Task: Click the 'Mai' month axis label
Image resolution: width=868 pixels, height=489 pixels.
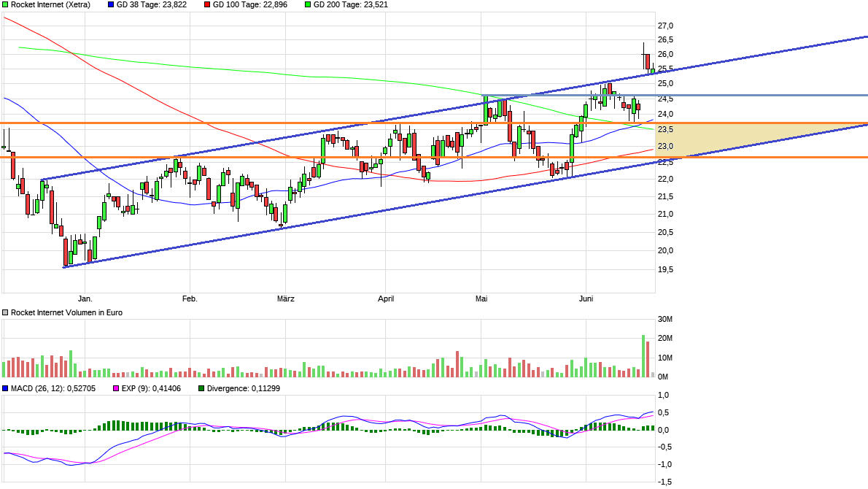Action: 481,299
